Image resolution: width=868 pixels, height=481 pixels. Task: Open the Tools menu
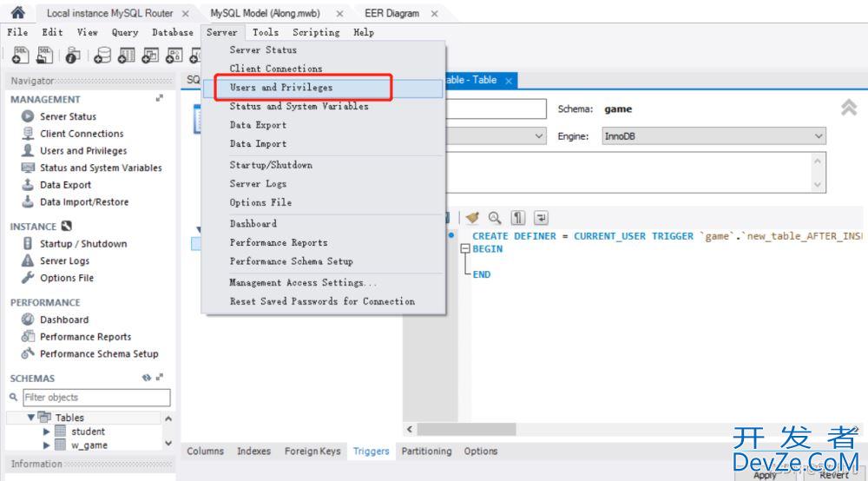266,32
